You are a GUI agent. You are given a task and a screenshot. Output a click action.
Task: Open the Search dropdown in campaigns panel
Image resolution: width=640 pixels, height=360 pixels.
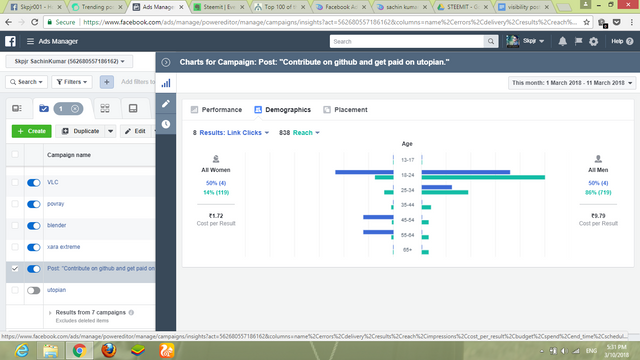tap(27, 82)
